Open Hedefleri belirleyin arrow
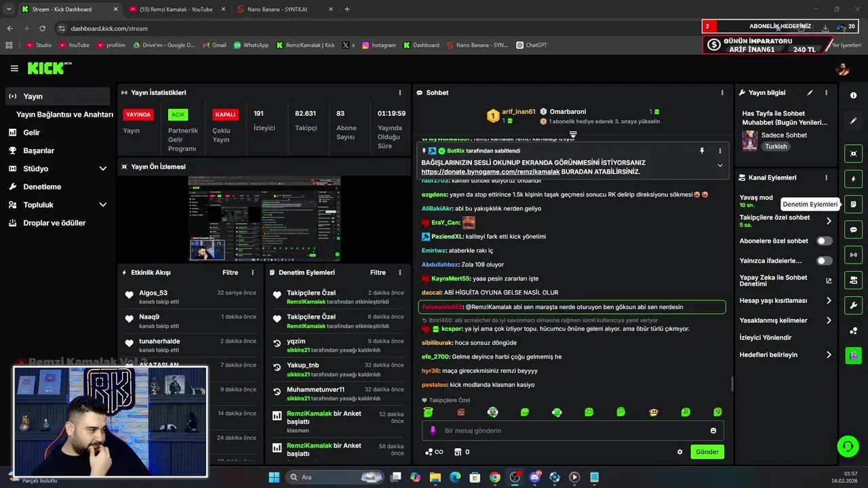Viewport: 868px width, 488px height. click(x=828, y=354)
